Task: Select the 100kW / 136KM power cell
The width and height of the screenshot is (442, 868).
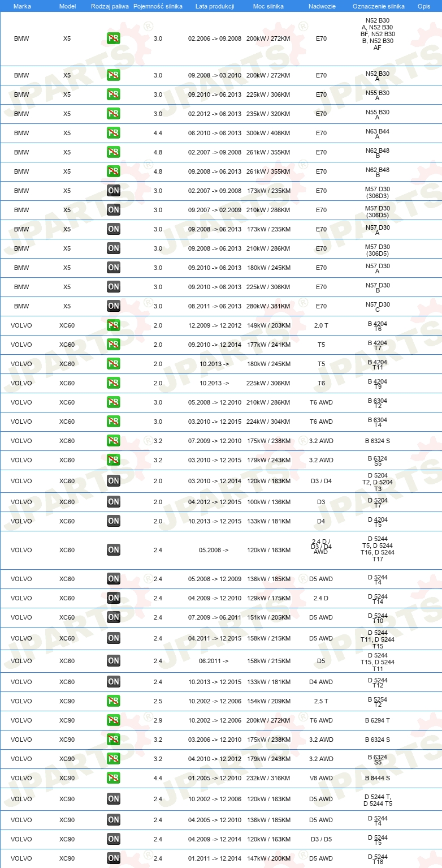Action: tap(268, 502)
